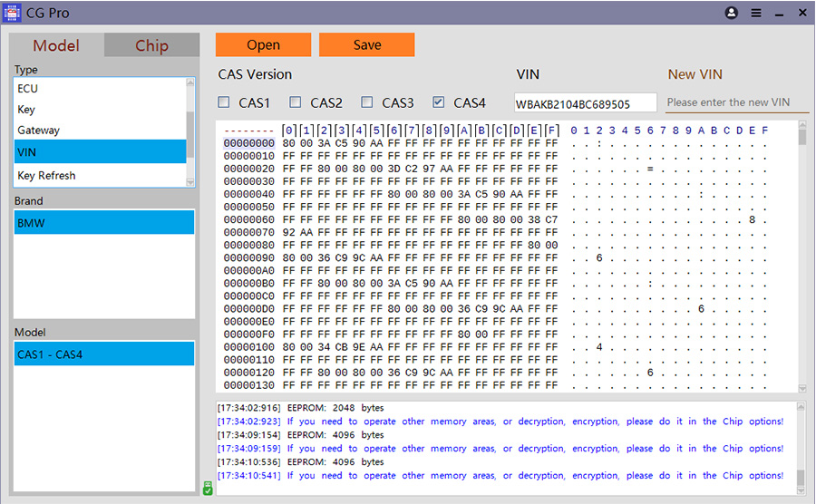816x504 pixels.
Task: Check the CAS3 option
Action: [367, 102]
